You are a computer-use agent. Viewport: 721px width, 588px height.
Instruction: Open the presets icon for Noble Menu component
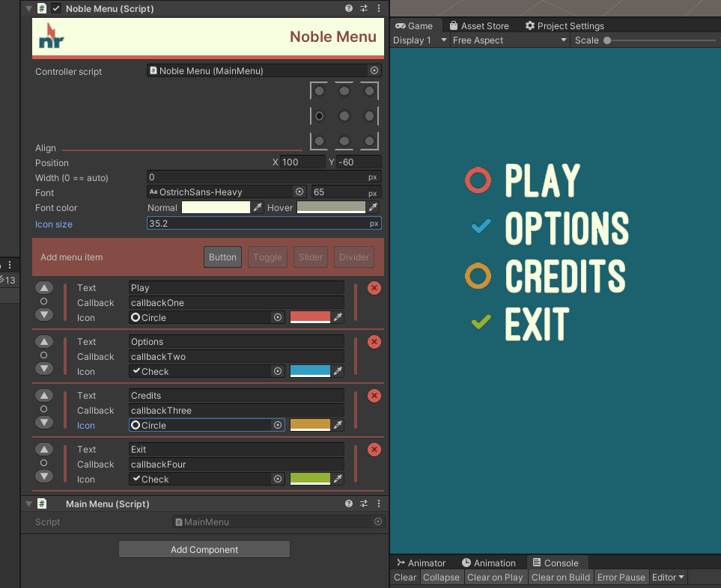pos(363,8)
